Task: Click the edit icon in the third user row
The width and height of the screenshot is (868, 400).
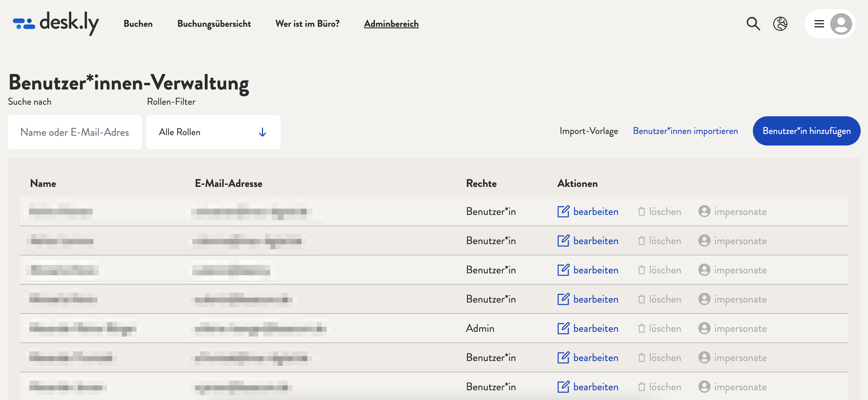Action: [563, 270]
